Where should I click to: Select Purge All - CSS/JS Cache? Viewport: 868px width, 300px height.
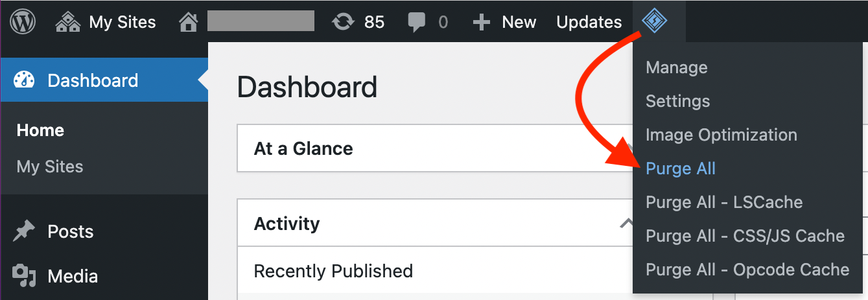[745, 236]
